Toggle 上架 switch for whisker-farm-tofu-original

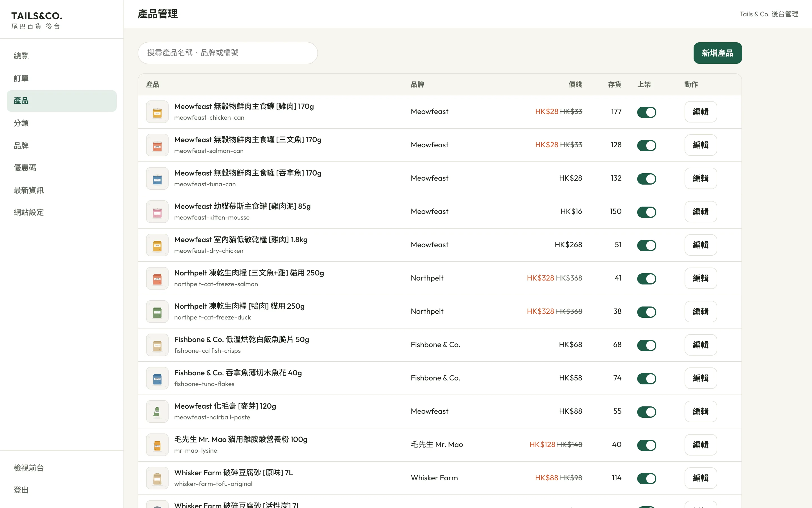(x=646, y=478)
